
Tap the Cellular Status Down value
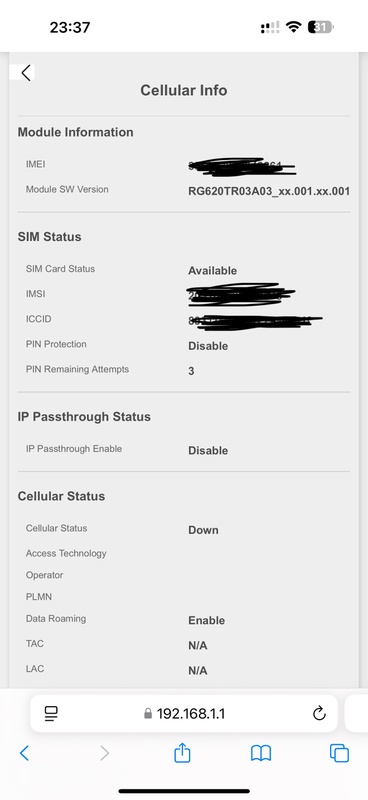pyautogui.click(x=203, y=530)
